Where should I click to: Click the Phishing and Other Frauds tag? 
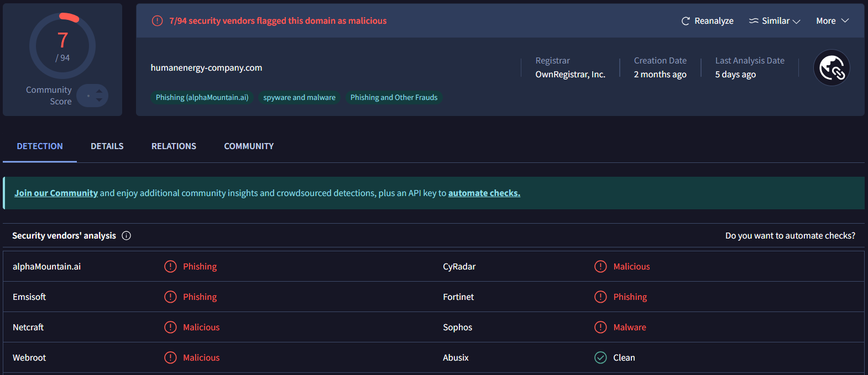(x=394, y=98)
